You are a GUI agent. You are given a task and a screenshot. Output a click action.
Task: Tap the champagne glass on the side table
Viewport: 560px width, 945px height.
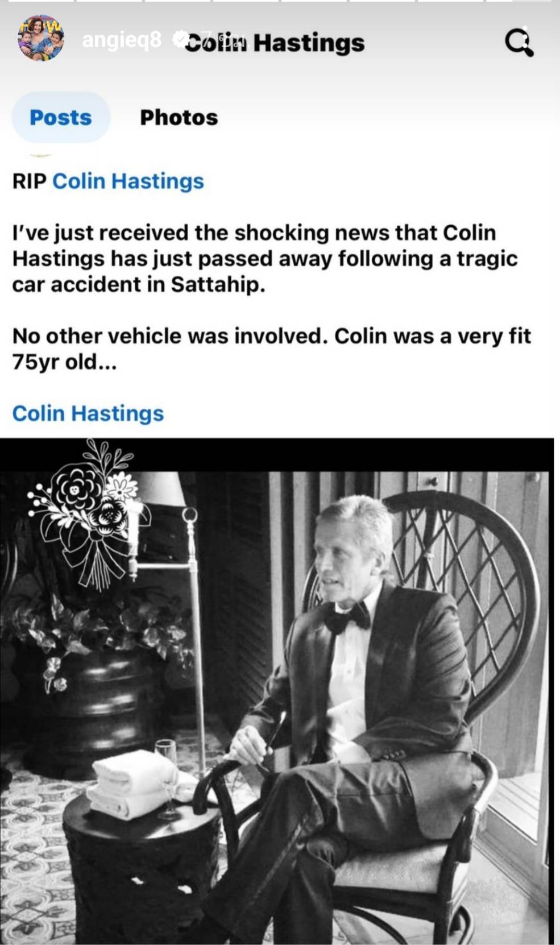pos(167,779)
